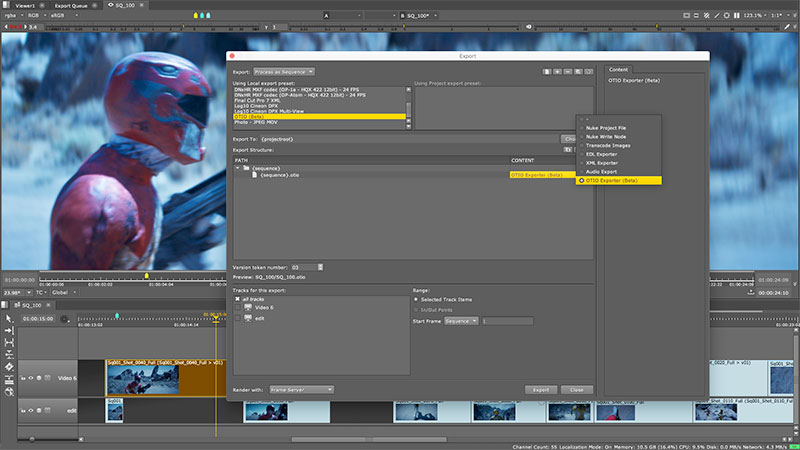Select the soft effects tool icon
800x450 pixels.
tap(9, 392)
